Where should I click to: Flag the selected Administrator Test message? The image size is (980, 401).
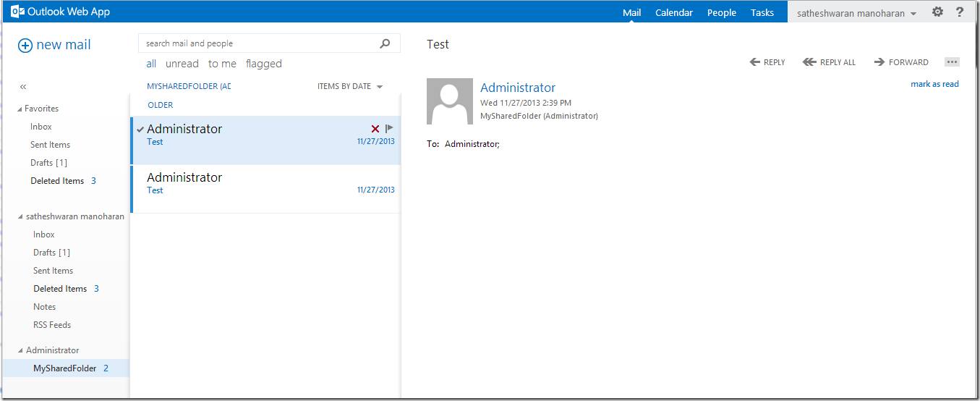pos(389,129)
